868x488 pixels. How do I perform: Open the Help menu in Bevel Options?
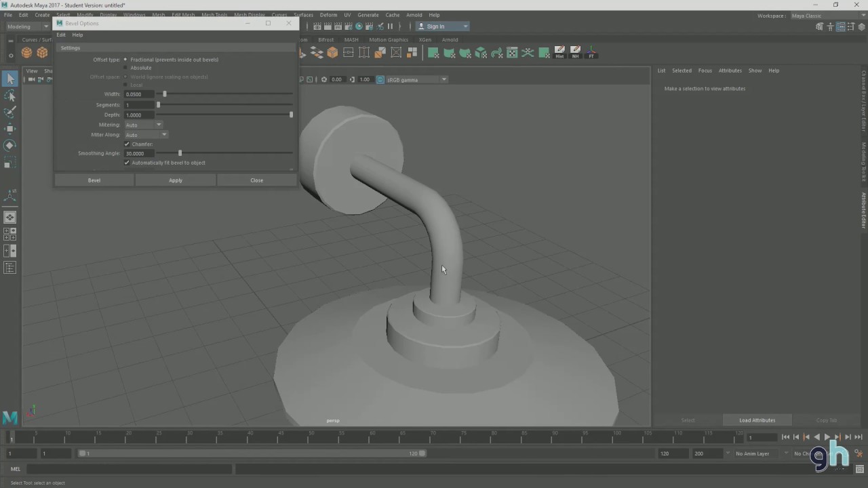pyautogui.click(x=78, y=35)
